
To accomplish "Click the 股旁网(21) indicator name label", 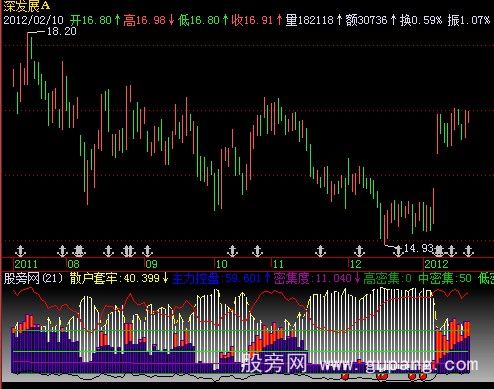I will tap(33, 278).
